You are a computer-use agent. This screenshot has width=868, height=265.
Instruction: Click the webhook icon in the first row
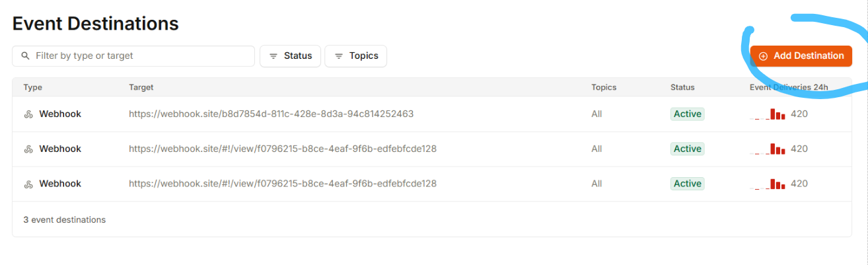pyautogui.click(x=28, y=114)
